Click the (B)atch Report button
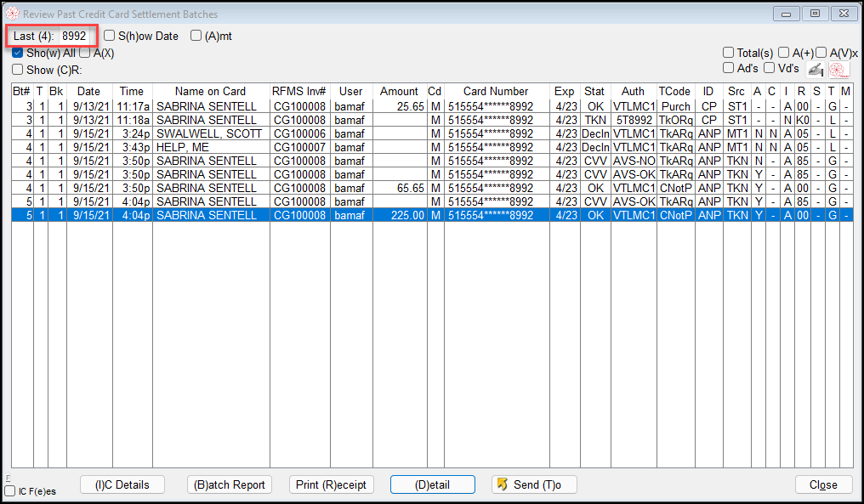The image size is (864, 504). pyautogui.click(x=230, y=484)
